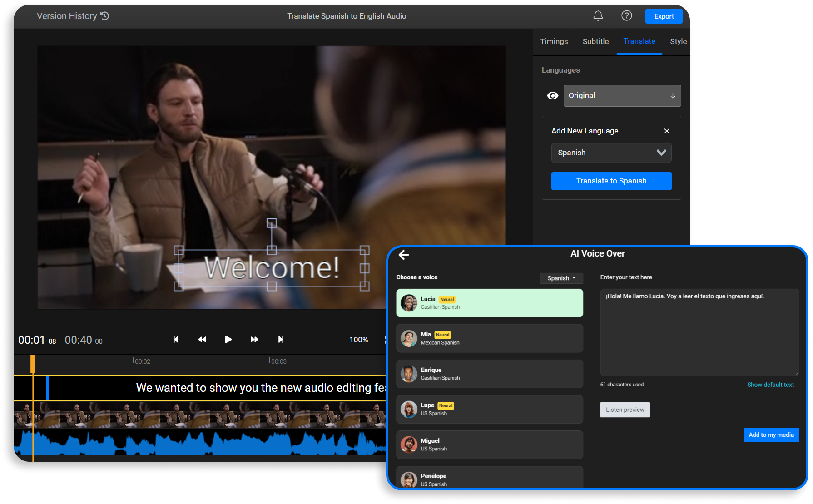The width and height of the screenshot is (813, 504).
Task: Click the 00:03 timeline ruler mark
Action: (x=278, y=361)
